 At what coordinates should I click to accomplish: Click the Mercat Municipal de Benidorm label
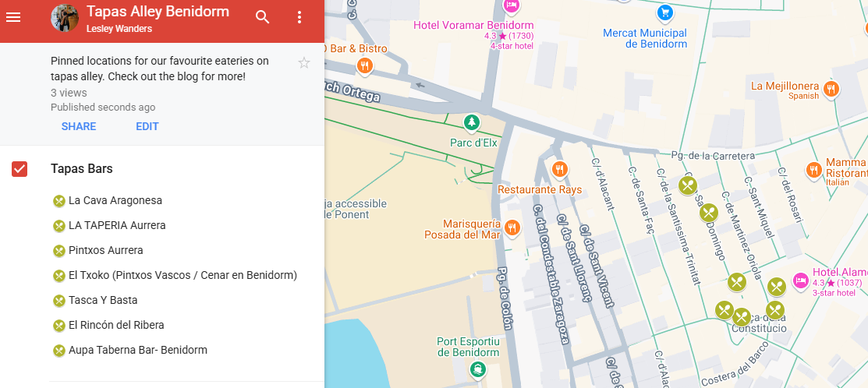644,39
